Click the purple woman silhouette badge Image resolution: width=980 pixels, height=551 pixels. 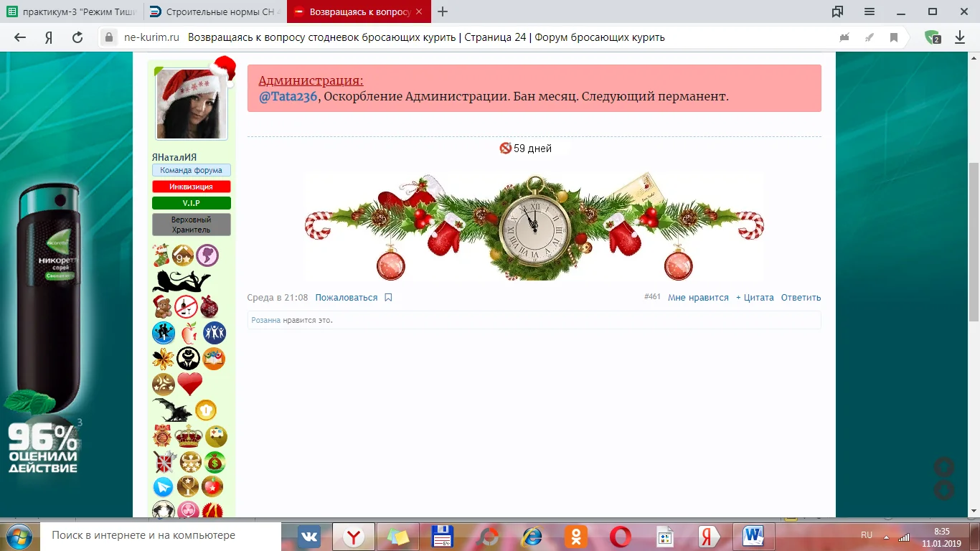click(x=207, y=255)
